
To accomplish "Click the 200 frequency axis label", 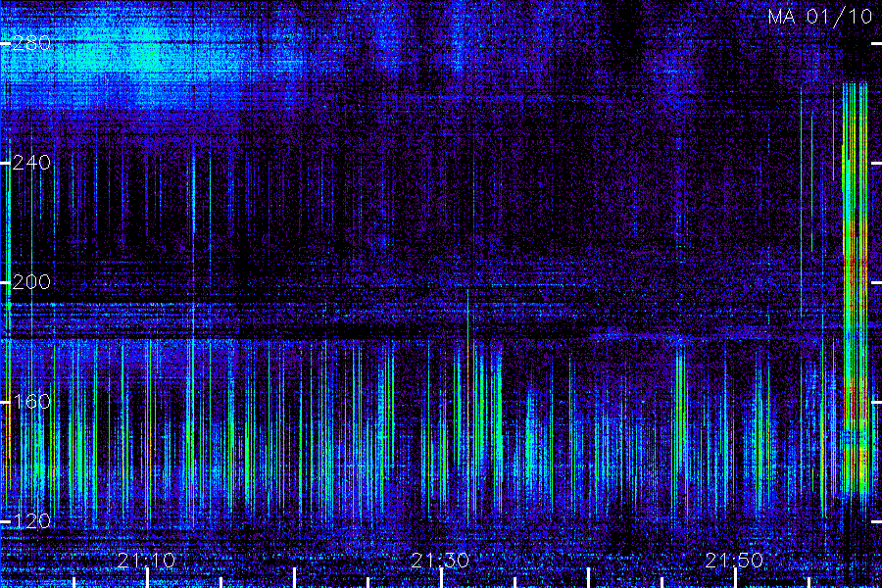I will pyautogui.click(x=32, y=282).
